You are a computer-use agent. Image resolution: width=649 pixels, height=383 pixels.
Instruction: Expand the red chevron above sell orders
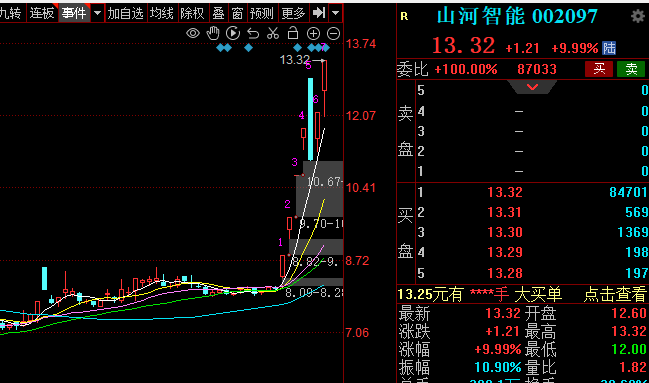[532, 87]
